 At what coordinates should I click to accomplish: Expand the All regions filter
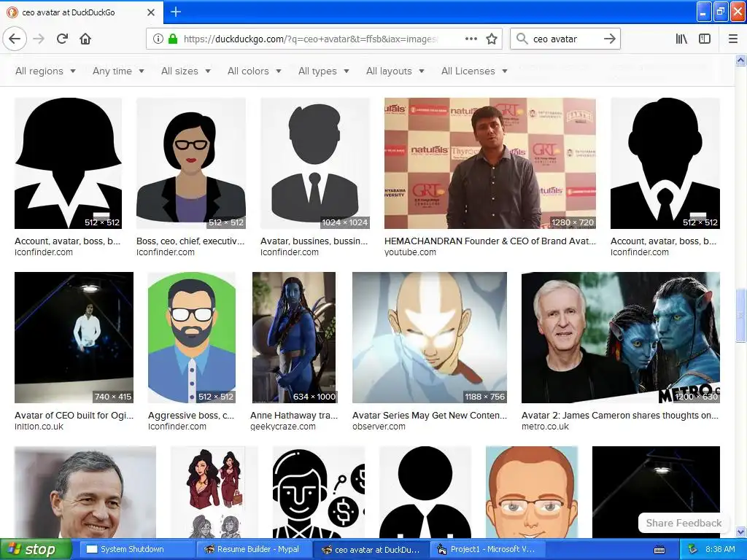pyautogui.click(x=45, y=71)
